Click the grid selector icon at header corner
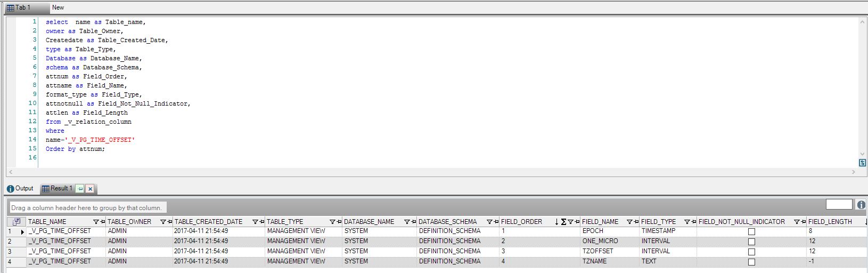The image size is (868, 273). (17, 222)
